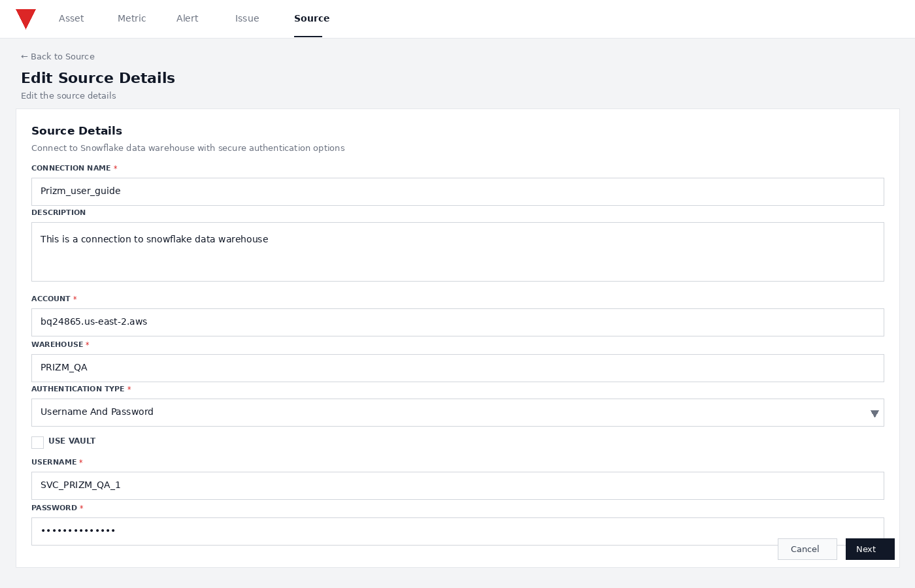
Task: Cancel editing the source
Action: coord(807,549)
